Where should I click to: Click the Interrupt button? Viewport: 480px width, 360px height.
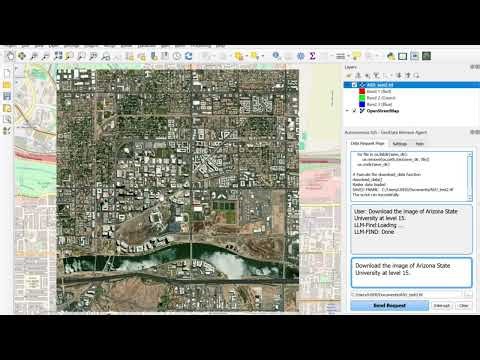click(442, 305)
